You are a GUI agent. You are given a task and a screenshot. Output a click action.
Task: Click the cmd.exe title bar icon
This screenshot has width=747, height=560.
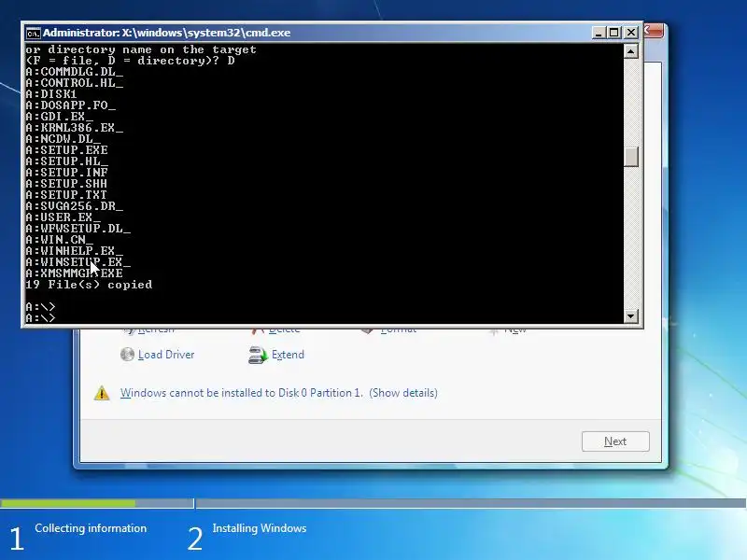33,33
